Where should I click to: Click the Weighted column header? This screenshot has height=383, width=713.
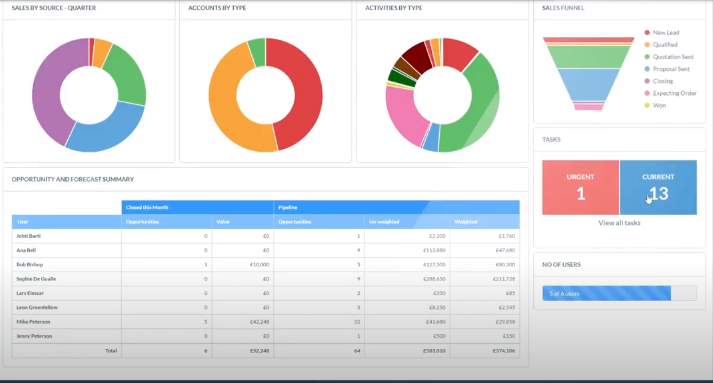[485, 222]
